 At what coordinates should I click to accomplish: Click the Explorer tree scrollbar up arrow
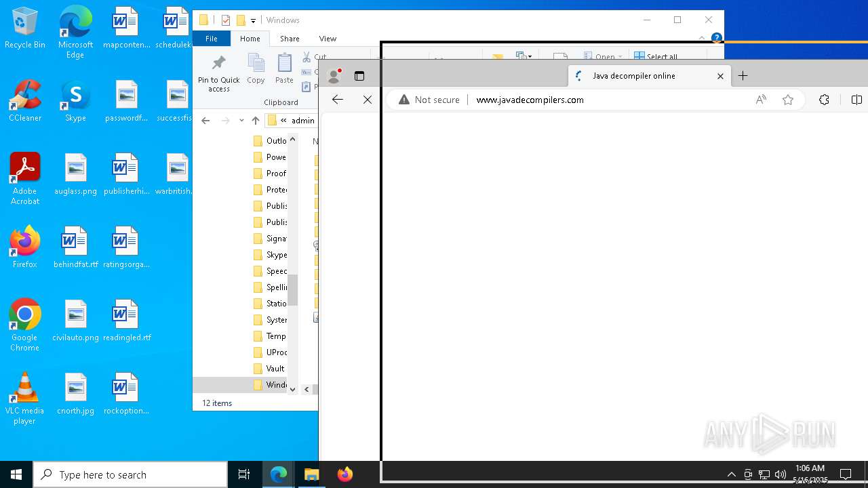pyautogui.click(x=293, y=139)
